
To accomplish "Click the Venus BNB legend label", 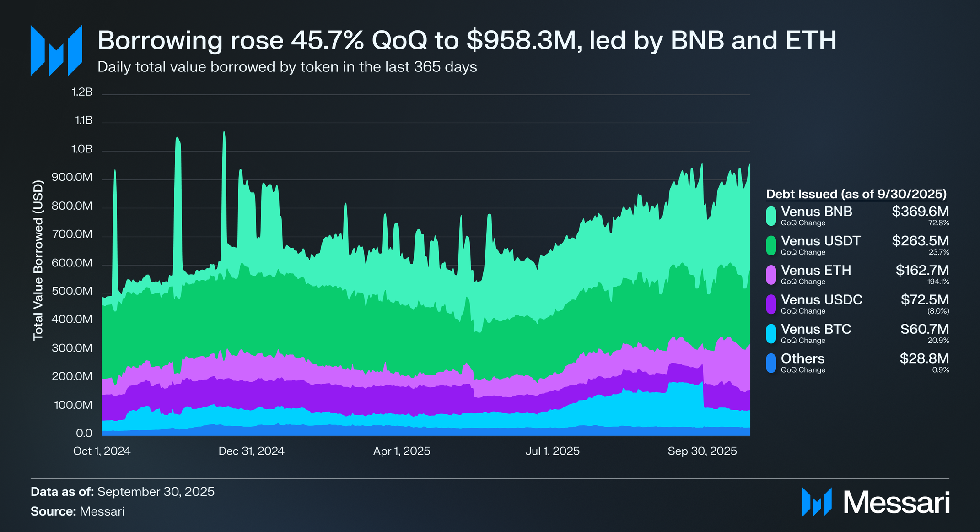I will (x=816, y=212).
